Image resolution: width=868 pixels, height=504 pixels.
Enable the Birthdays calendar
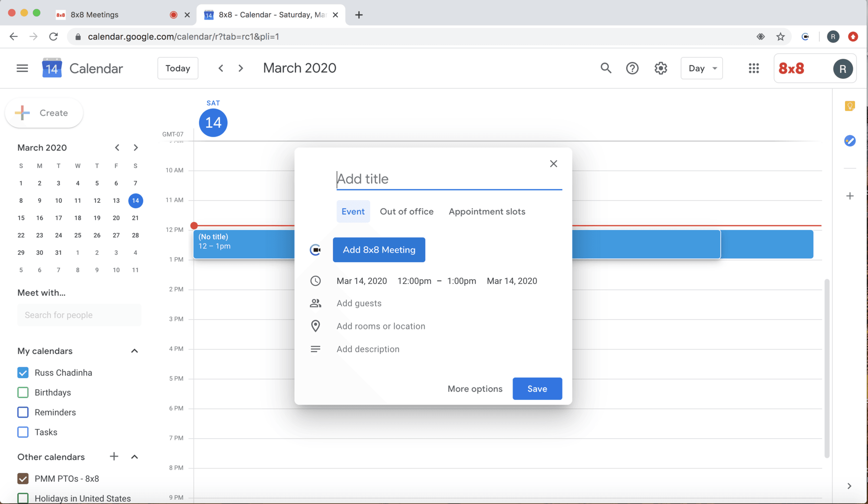click(x=23, y=392)
